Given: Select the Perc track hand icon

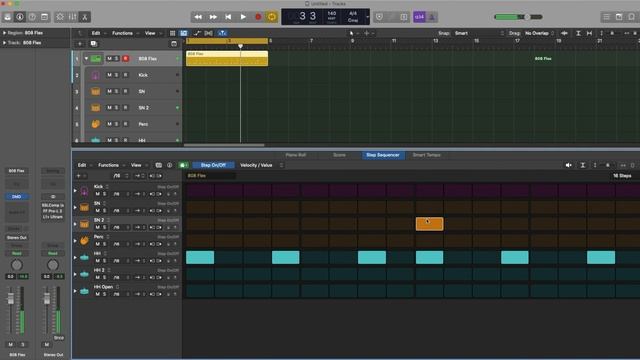Looking at the screenshot, I should (x=96, y=124).
